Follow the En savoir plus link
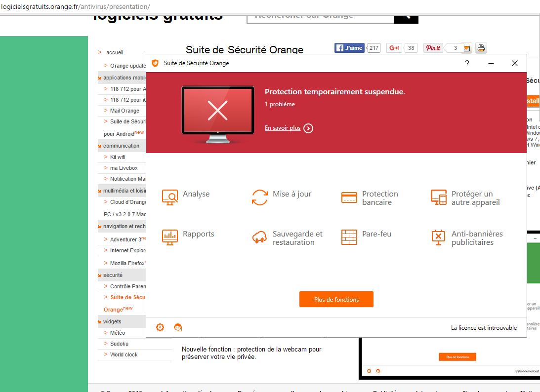540x392 pixels. pyautogui.click(x=283, y=128)
